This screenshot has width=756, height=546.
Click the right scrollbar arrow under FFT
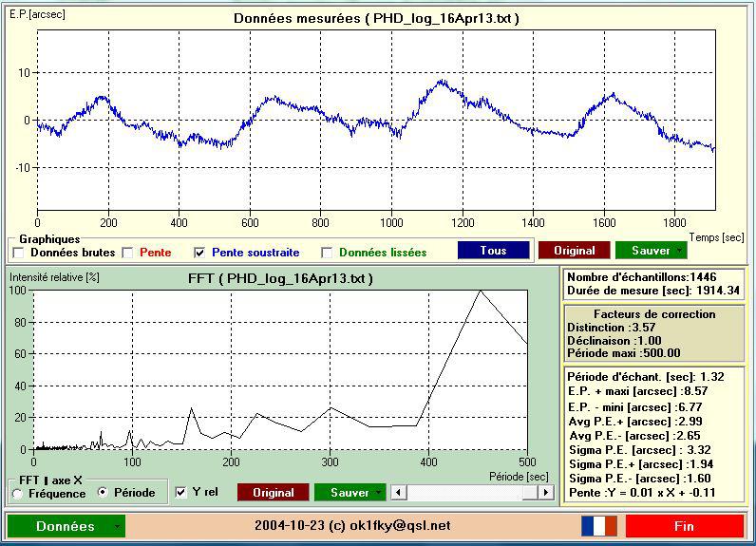point(546,493)
